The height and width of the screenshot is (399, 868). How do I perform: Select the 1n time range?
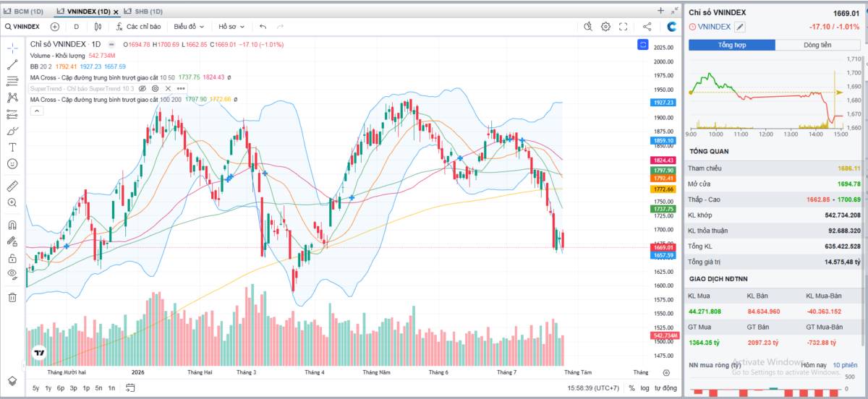tap(111, 388)
